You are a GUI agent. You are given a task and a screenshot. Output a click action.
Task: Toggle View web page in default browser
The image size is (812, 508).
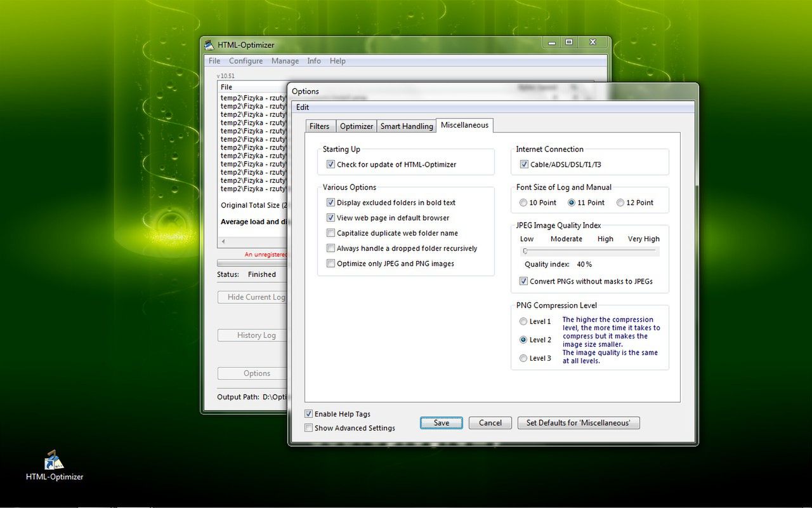click(x=331, y=218)
